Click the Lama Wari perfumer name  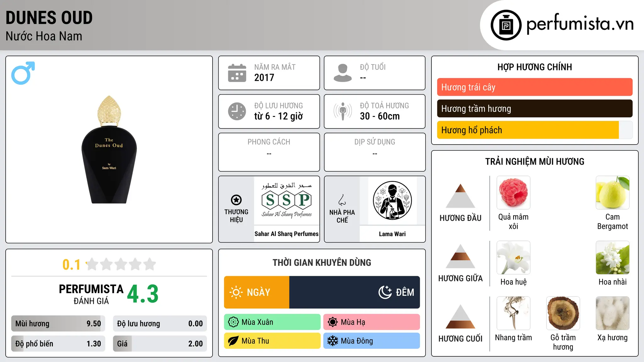(x=392, y=234)
